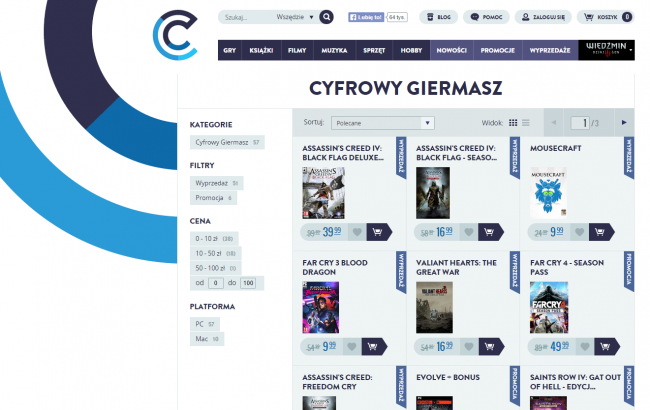Open the Hobby menu

click(411, 50)
